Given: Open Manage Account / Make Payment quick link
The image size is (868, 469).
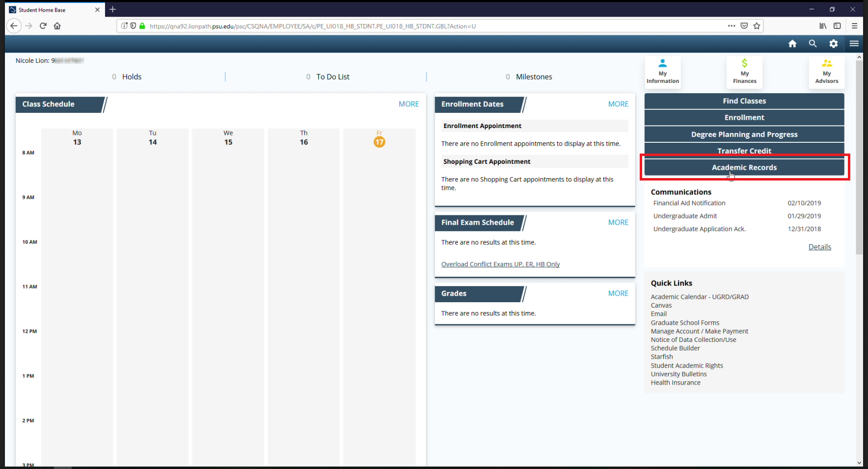Looking at the screenshot, I should coord(700,331).
